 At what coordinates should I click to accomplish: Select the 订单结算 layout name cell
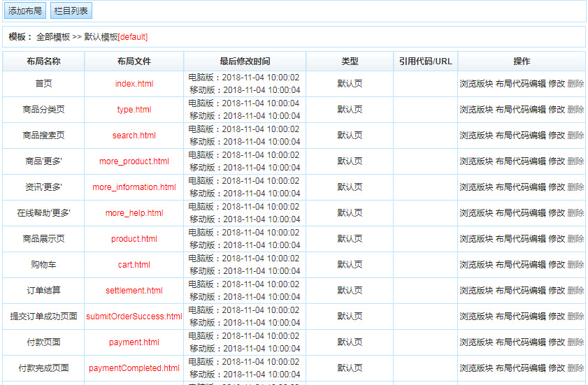tap(43, 291)
